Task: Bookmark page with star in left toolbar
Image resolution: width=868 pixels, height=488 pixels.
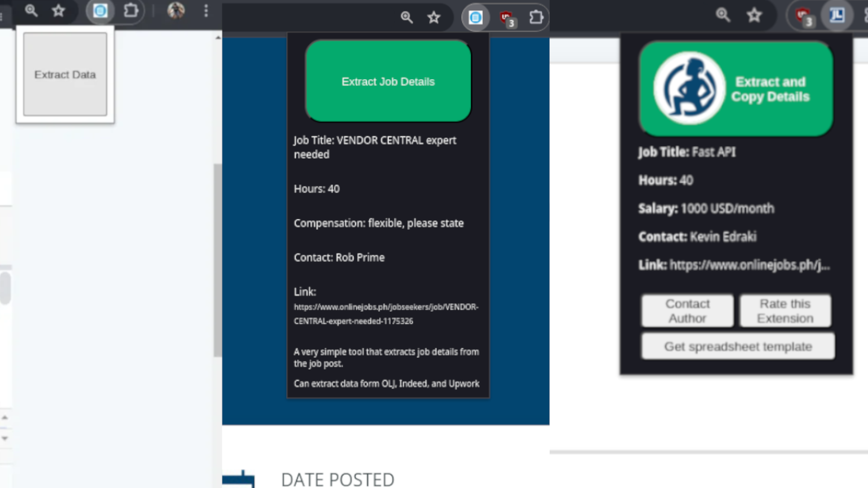Action: pos(58,10)
